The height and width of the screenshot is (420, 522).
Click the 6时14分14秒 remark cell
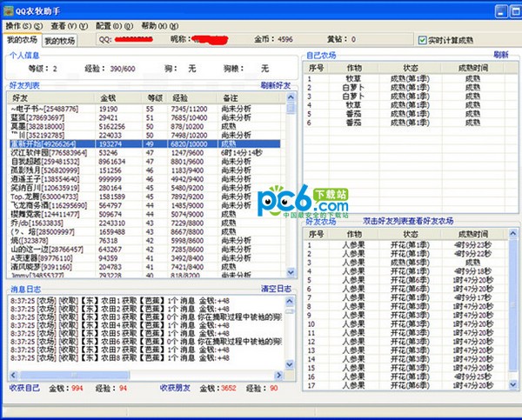pos(242,153)
